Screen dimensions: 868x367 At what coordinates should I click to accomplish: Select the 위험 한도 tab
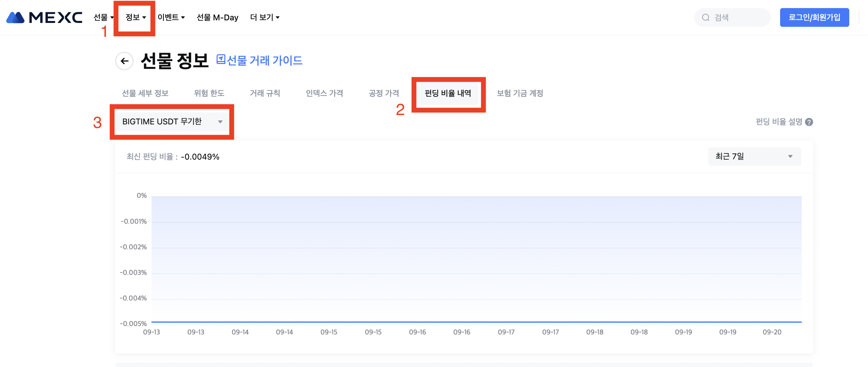tap(209, 93)
